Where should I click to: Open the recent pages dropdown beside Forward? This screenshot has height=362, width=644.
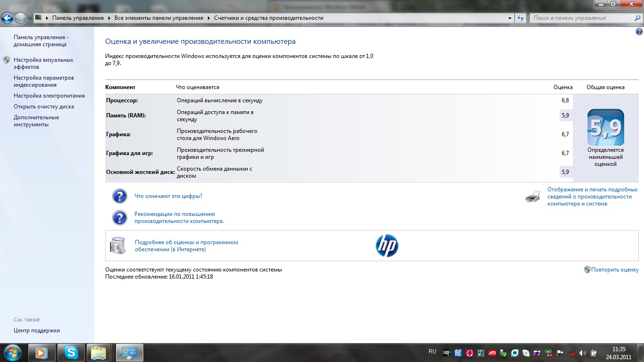click(30, 18)
